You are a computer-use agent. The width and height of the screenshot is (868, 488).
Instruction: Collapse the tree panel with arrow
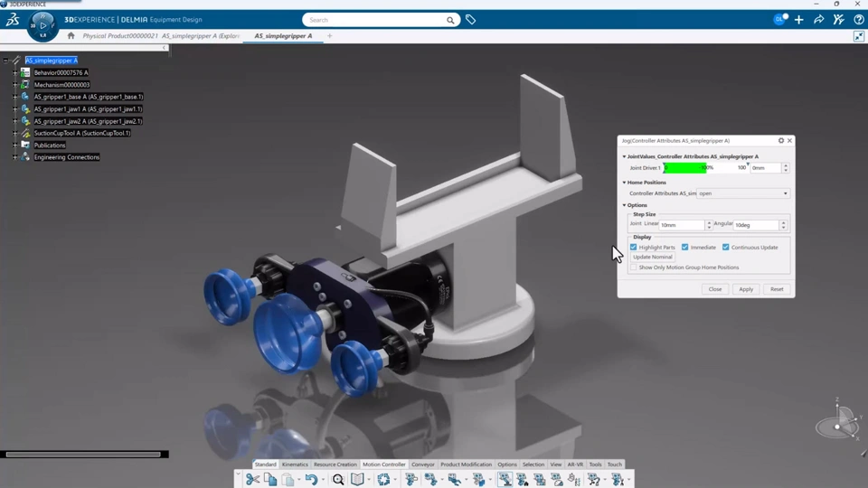pos(164,48)
